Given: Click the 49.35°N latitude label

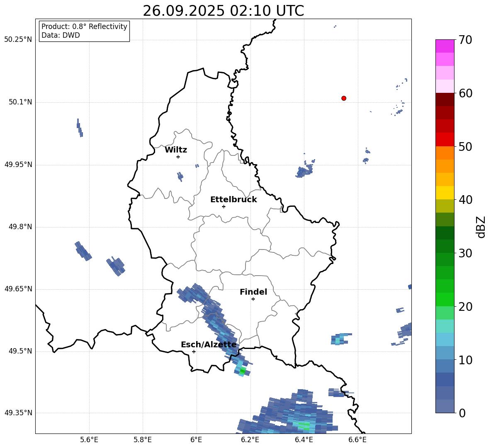Looking at the screenshot, I should click(x=18, y=413).
